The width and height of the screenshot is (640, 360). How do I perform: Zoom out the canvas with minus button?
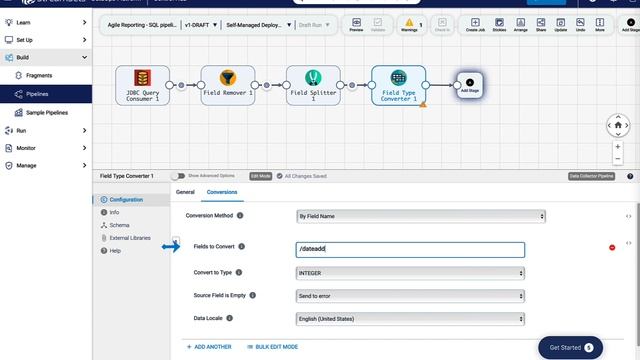[618, 159]
